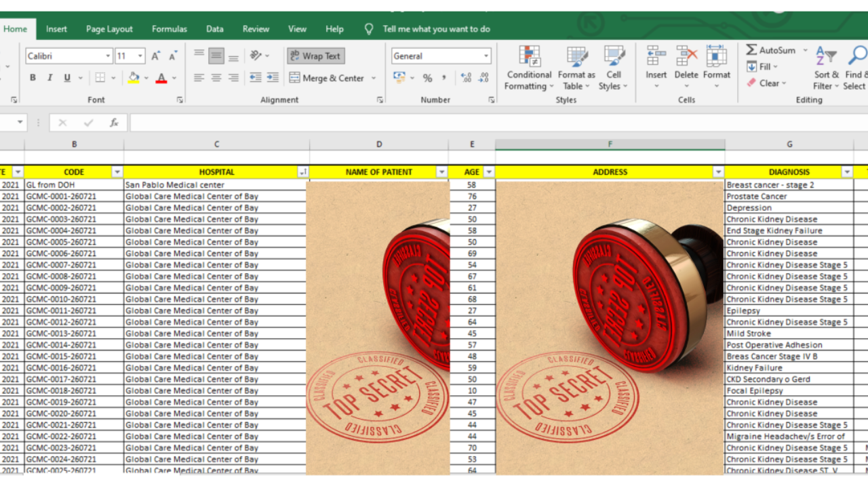
Task: Select Top Align icon
Action: [199, 56]
